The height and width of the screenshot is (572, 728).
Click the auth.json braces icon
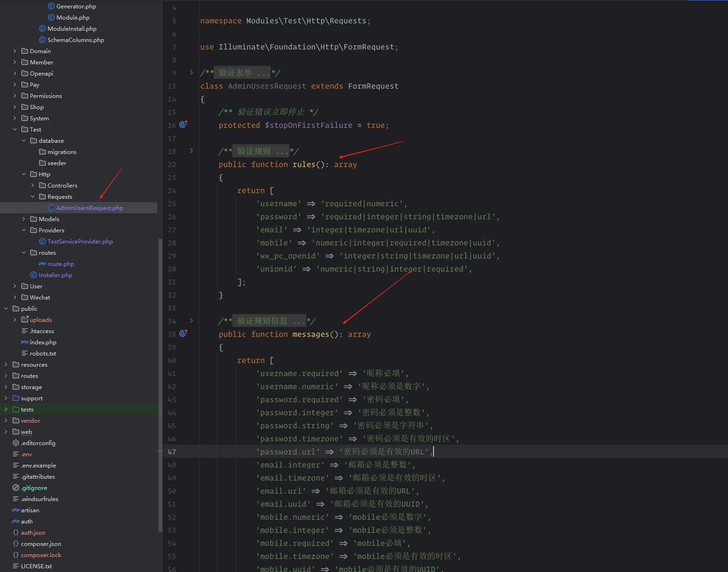pos(16,532)
